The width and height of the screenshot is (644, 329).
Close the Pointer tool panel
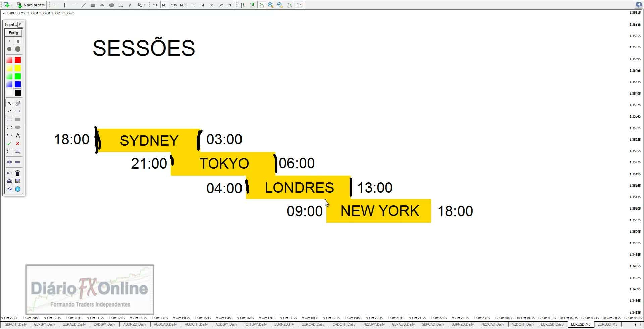[x=20, y=25]
